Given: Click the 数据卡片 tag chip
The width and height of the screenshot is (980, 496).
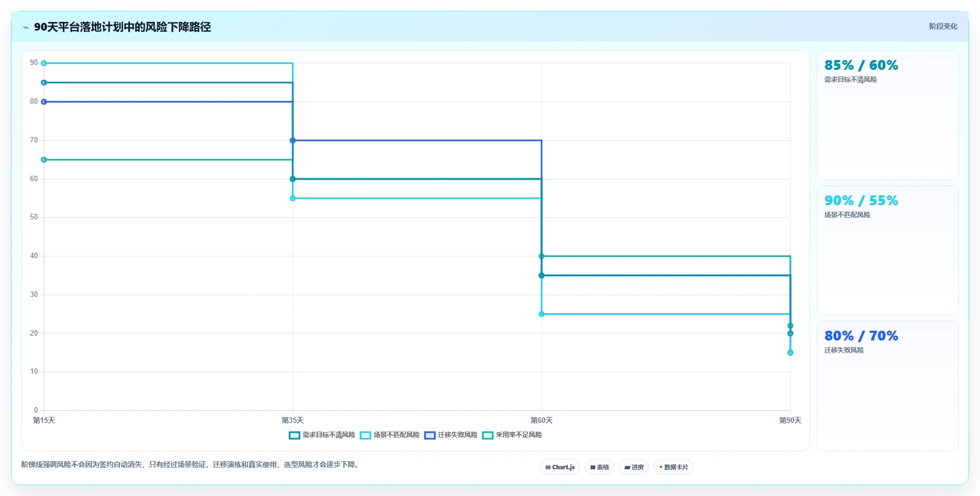Looking at the screenshot, I should 674,467.
